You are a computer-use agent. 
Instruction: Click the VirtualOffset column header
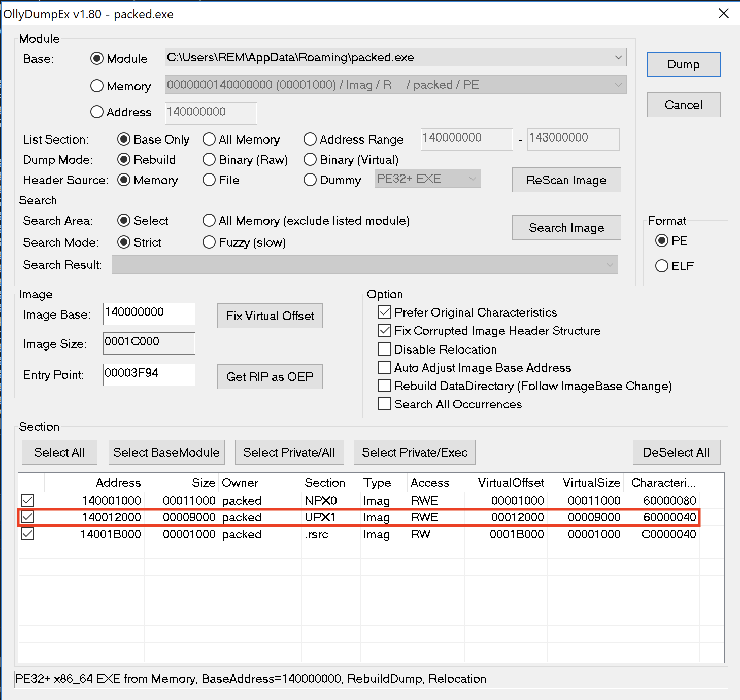506,483
